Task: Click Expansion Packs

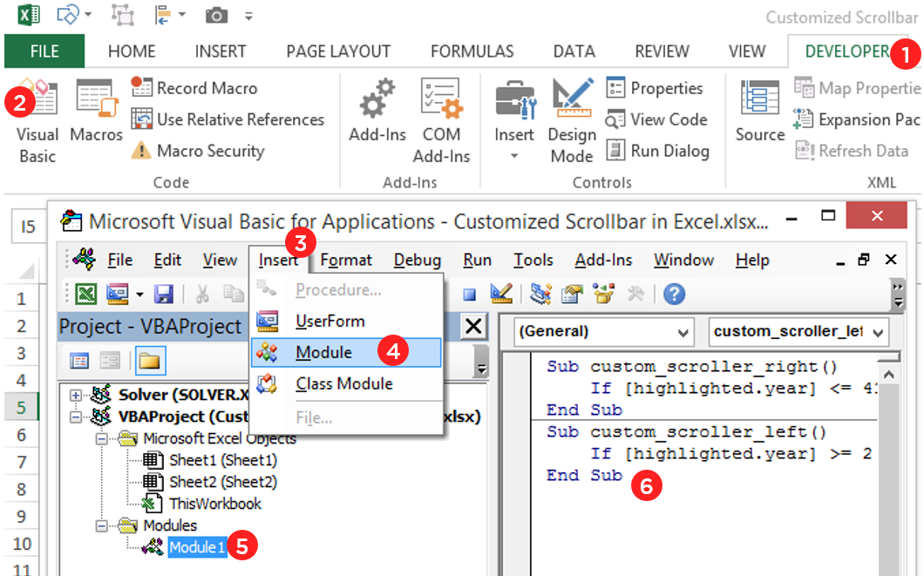Action: [x=857, y=119]
